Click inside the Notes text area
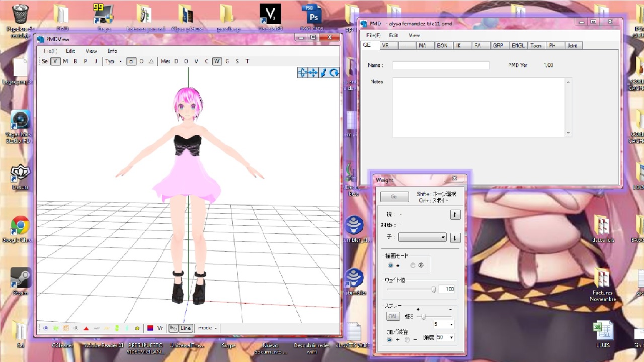 479,107
